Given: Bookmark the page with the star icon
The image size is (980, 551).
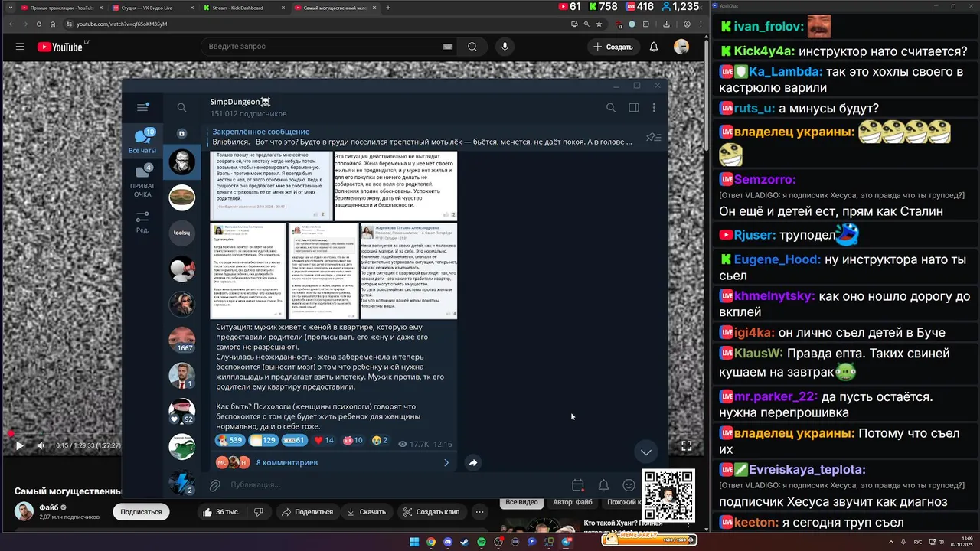Looking at the screenshot, I should 599,24.
